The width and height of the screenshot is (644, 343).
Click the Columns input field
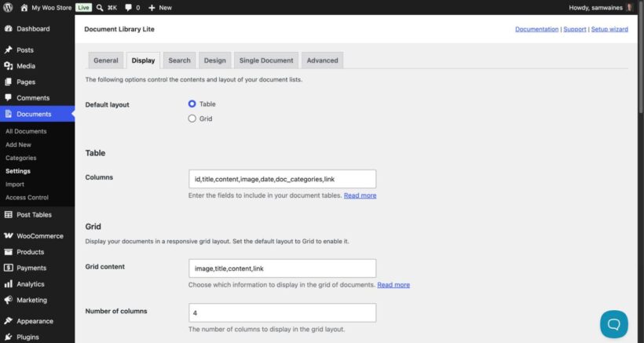click(x=282, y=179)
